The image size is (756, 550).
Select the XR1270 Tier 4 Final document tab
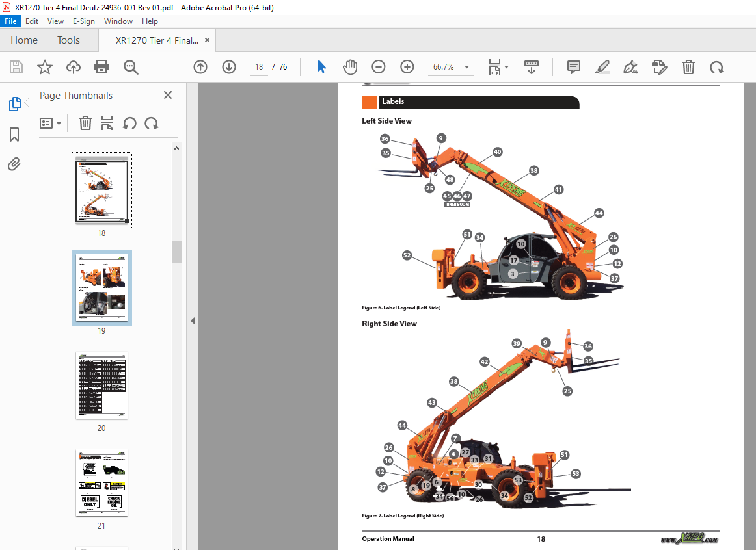[157, 40]
